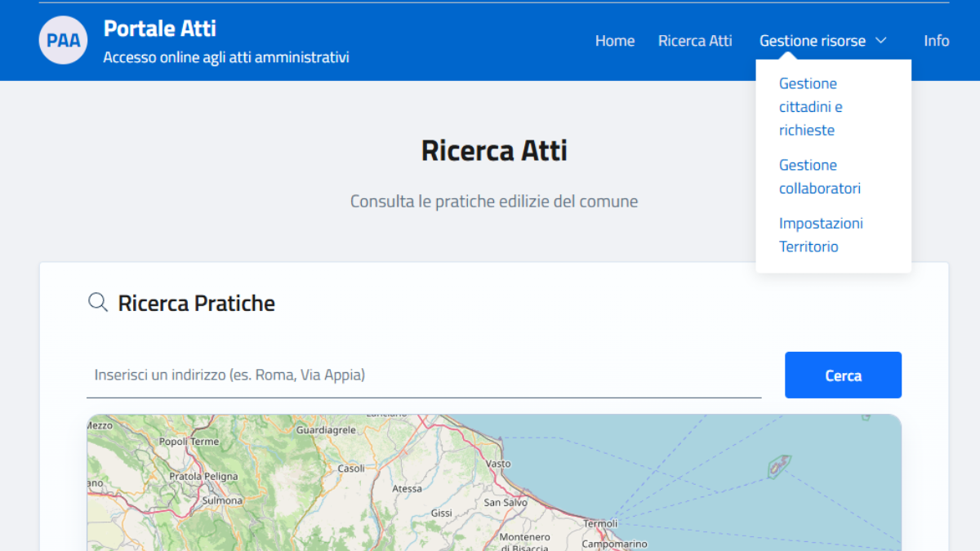Click Atessa town label on map

coord(408,489)
